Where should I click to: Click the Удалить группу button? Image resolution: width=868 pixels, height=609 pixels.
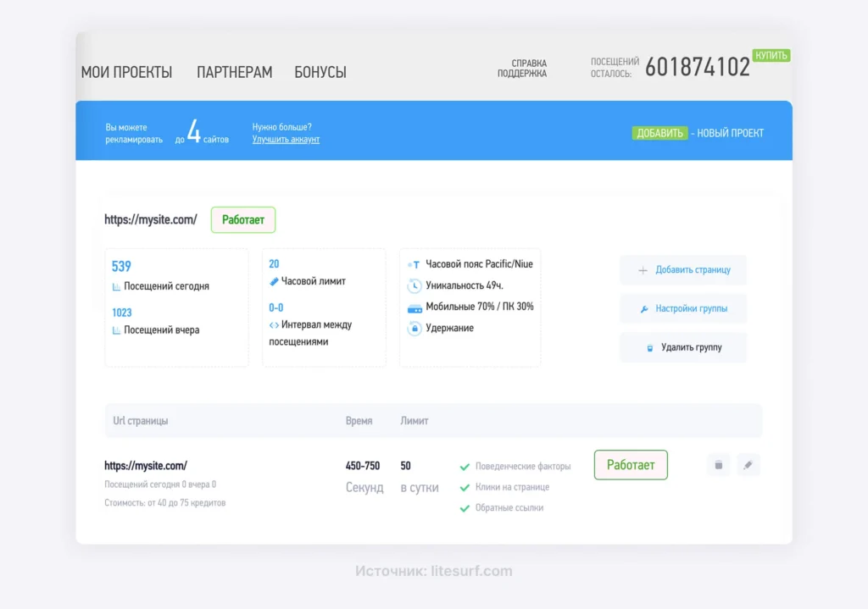[683, 347]
